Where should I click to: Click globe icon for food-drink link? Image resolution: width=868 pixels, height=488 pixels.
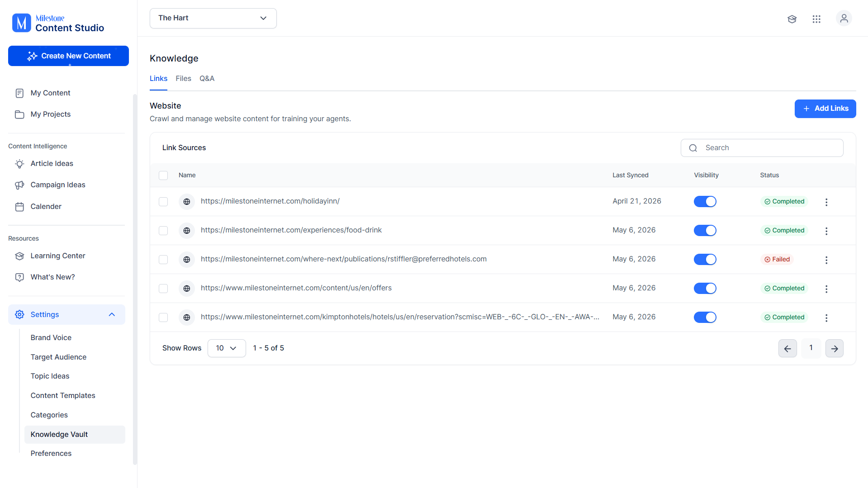tap(187, 231)
